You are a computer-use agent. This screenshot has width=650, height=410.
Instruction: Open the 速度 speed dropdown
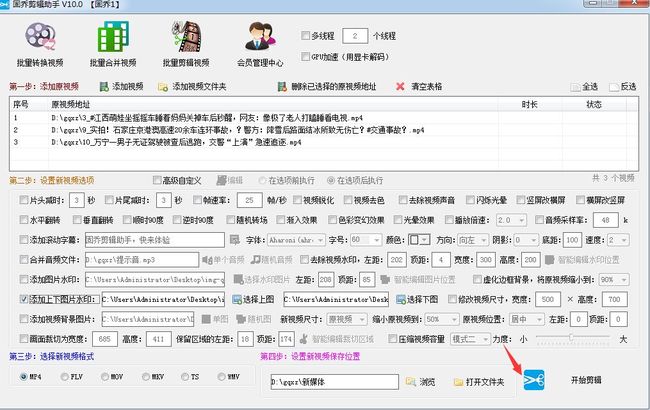618,240
